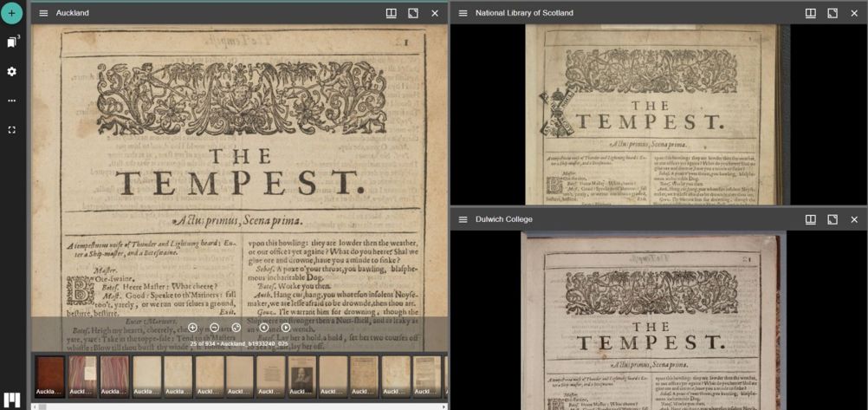This screenshot has height=410, width=868.
Task: Zoom out on the Auckland page image
Action: [214, 328]
